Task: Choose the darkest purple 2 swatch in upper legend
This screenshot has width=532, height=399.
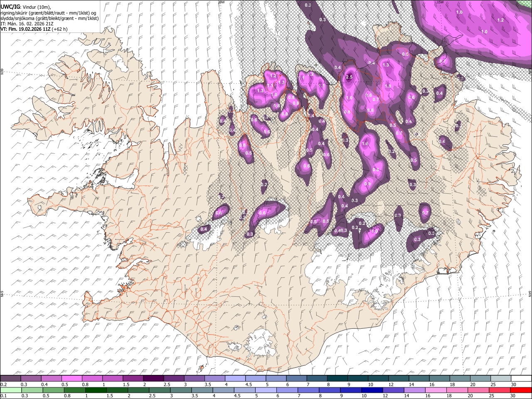Action: coord(153,378)
